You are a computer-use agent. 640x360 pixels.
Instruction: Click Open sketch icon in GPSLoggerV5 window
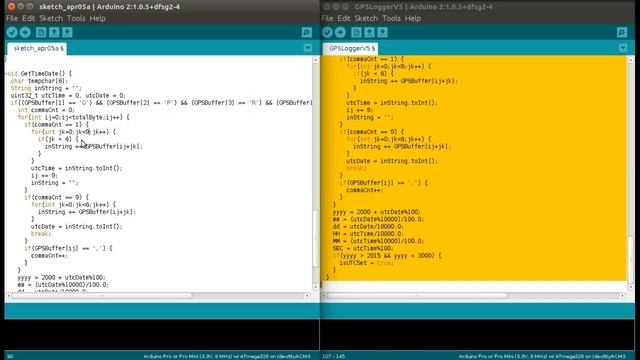[x=369, y=32]
